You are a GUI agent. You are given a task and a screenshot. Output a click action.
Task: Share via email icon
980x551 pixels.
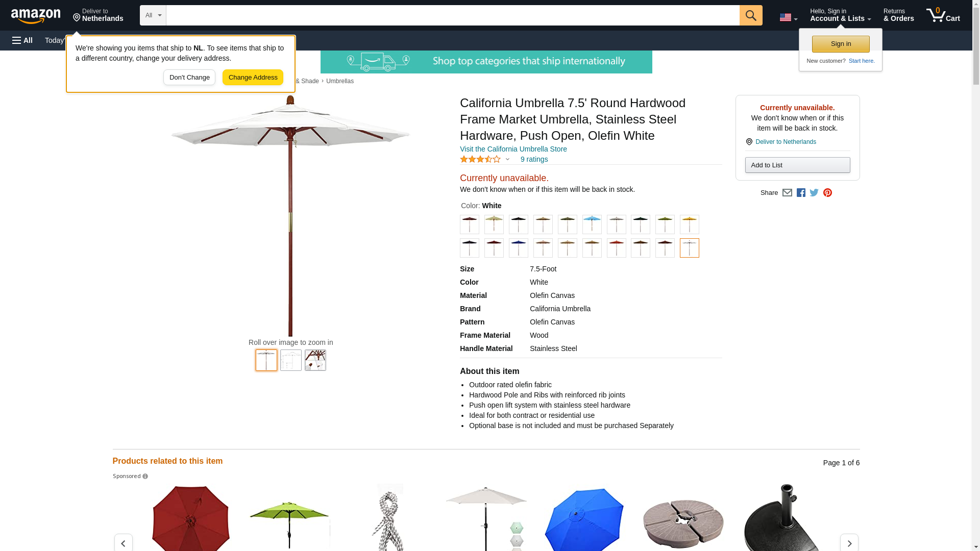(787, 193)
